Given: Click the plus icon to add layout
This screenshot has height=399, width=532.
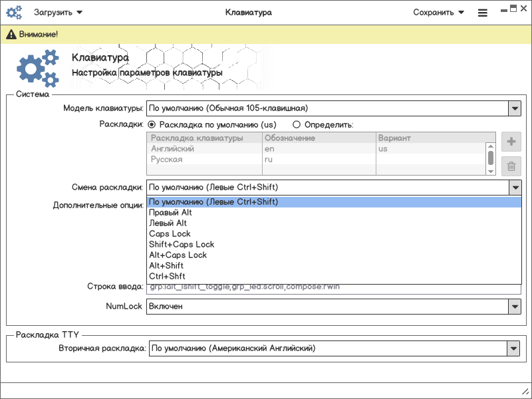Looking at the screenshot, I should (x=511, y=142).
